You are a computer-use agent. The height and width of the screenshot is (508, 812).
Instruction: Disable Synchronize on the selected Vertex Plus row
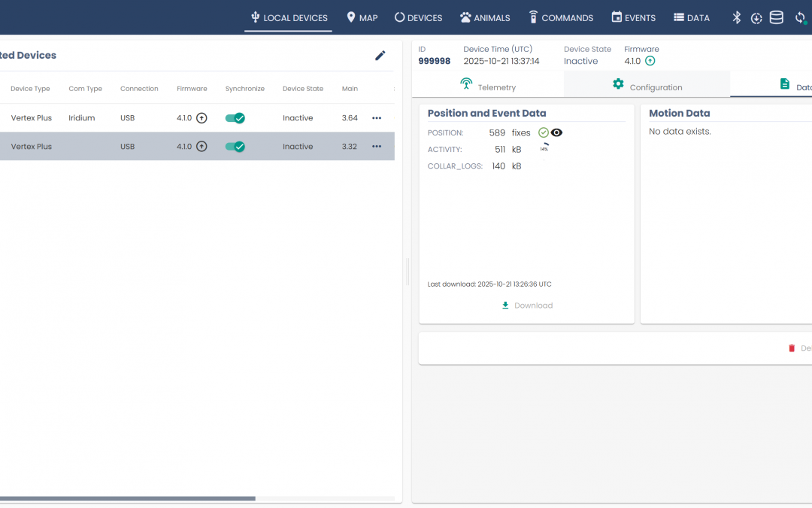[235, 147]
